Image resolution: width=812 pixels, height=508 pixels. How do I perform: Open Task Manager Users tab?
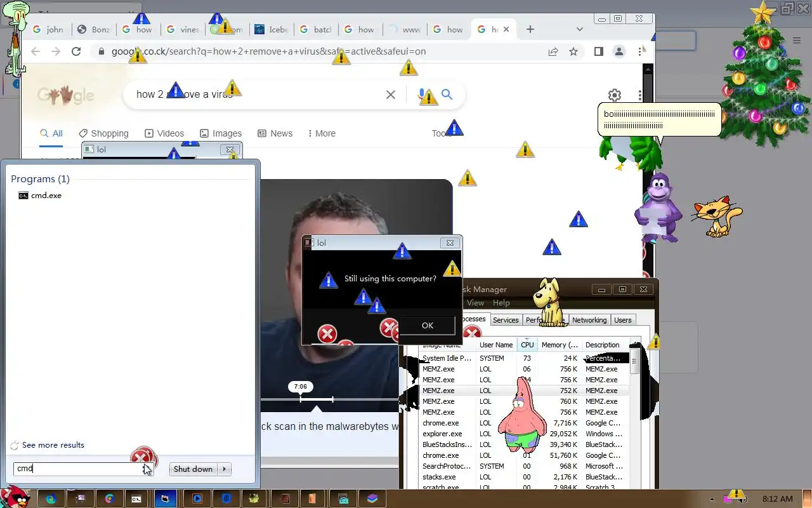(x=623, y=320)
